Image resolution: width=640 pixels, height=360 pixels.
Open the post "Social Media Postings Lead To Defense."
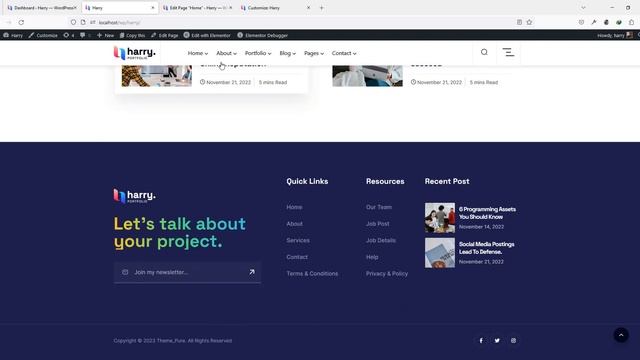(487, 248)
